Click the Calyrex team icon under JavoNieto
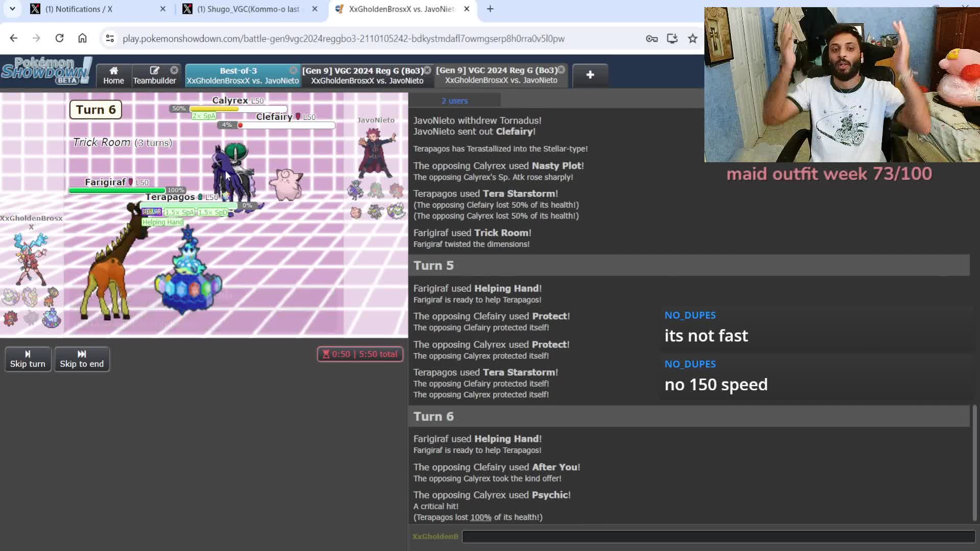980x551 pixels. 356,190
